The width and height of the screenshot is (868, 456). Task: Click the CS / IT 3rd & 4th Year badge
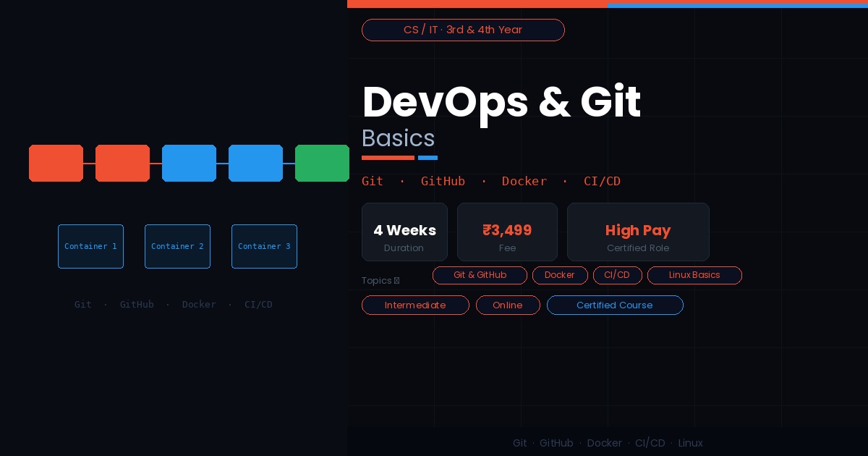click(463, 30)
